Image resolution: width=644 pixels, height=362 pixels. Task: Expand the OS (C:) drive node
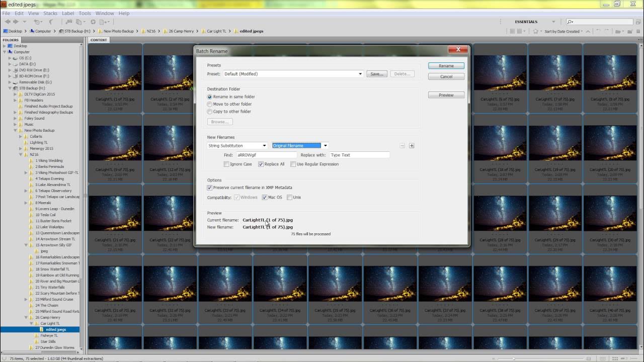tap(10, 58)
